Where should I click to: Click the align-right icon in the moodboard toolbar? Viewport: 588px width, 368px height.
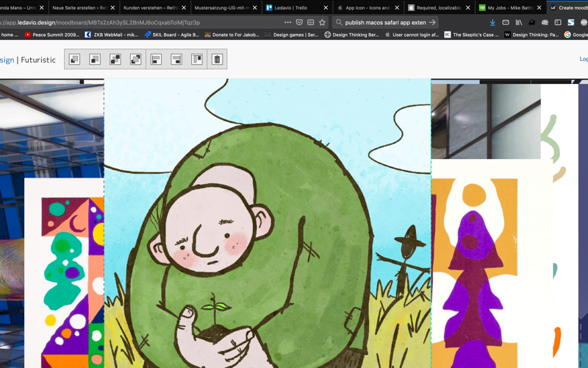(176, 60)
